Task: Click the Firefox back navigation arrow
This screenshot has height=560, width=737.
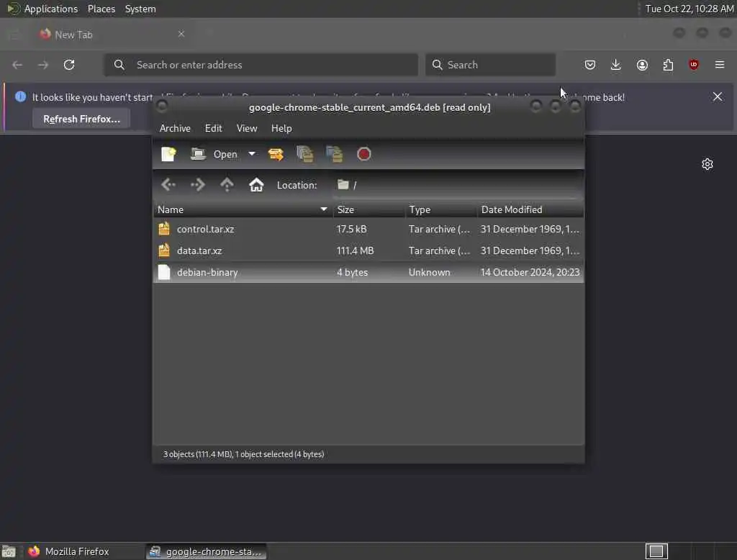Action: tap(17, 65)
